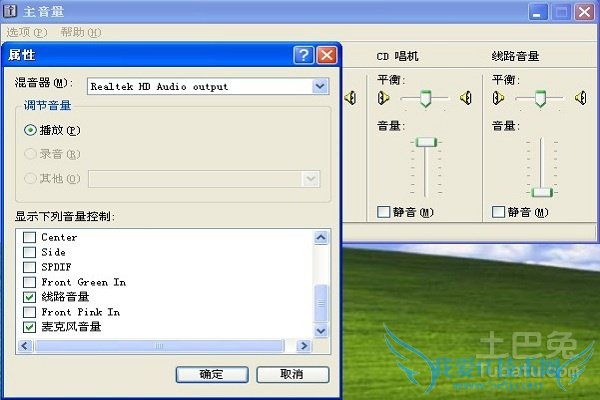Click the horizontal scrollbar thumb in control list
Screen dimensions: 600x400
(x=159, y=346)
